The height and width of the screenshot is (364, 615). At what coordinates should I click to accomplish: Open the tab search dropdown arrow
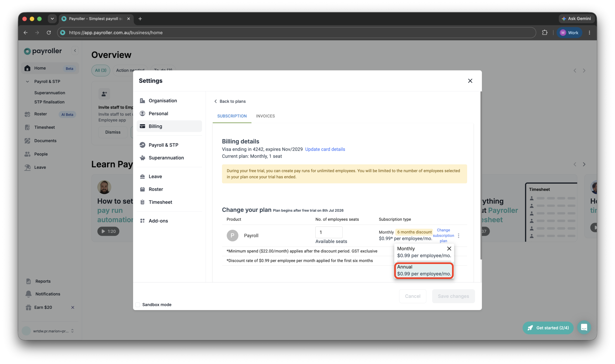(52, 19)
